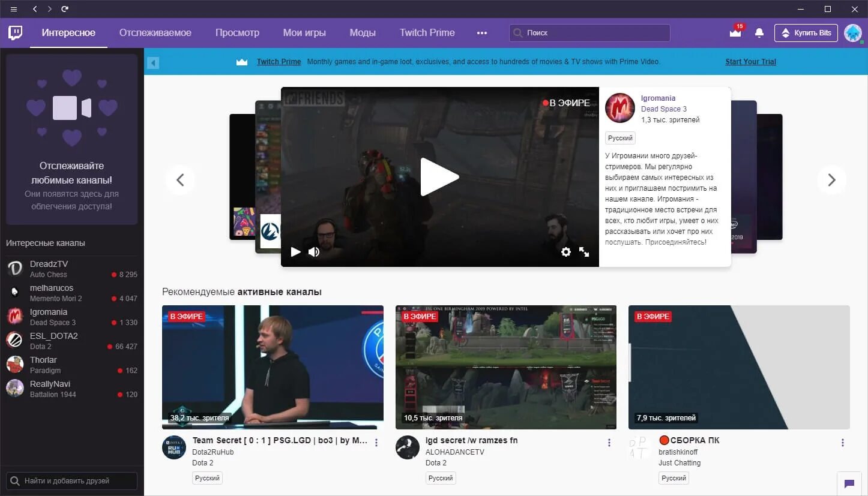Open Thorlar channel in sidebar
Viewport: 868px width, 496px height.
[72, 365]
